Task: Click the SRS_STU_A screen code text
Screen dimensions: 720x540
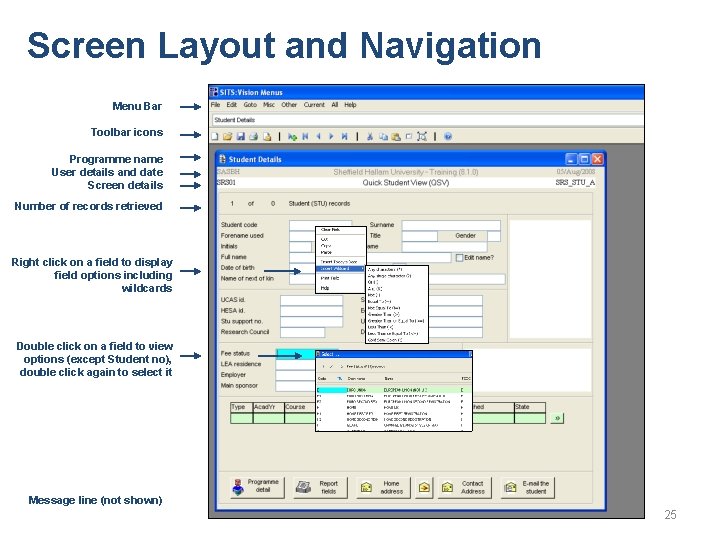Action: point(575,183)
